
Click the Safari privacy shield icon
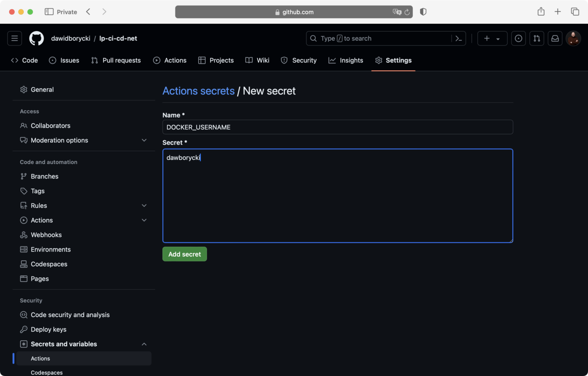pyautogui.click(x=423, y=12)
